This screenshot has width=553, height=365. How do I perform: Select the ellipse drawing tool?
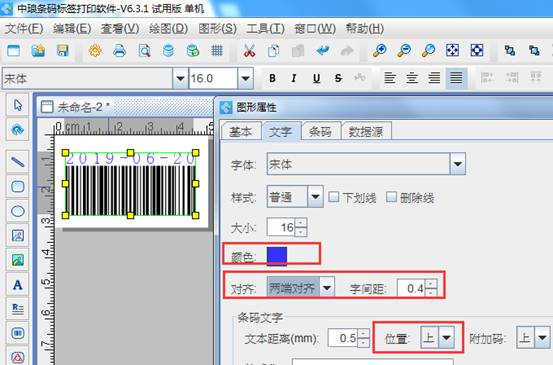(x=17, y=211)
